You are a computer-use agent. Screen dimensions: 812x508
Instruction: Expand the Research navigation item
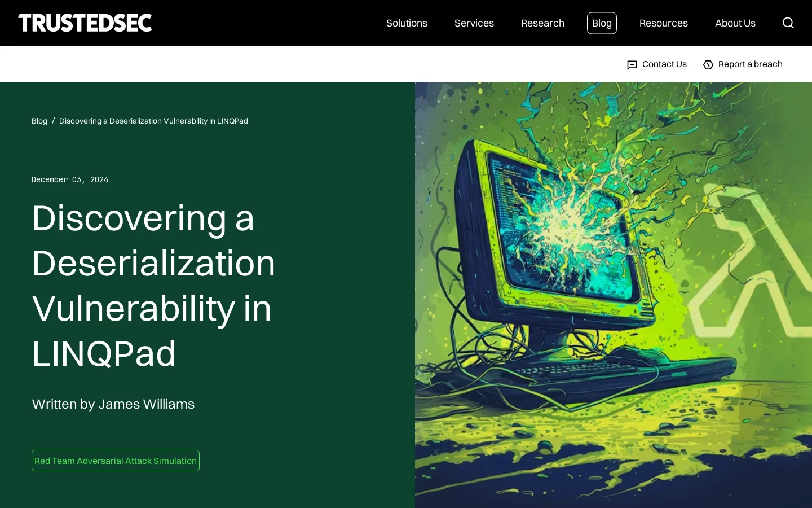pos(542,23)
